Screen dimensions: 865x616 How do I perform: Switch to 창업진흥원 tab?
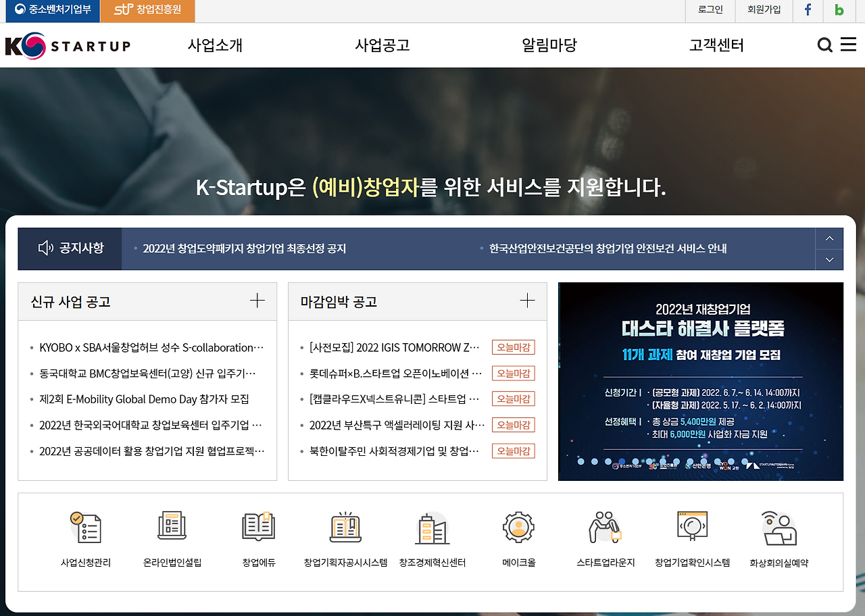click(147, 10)
